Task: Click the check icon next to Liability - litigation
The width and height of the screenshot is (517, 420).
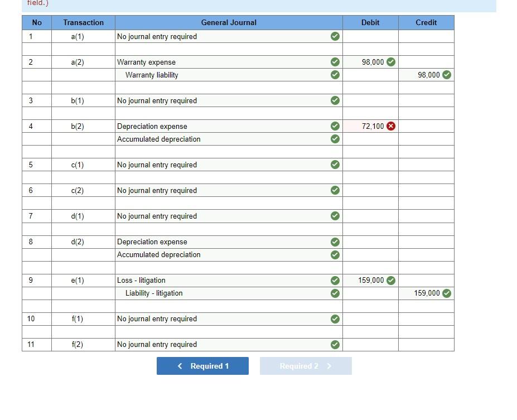Action: (x=335, y=293)
